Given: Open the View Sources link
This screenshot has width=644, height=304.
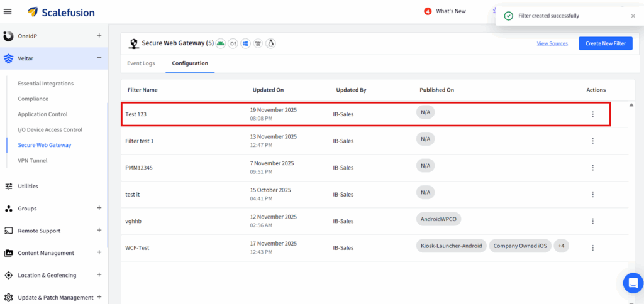Looking at the screenshot, I should pyautogui.click(x=552, y=43).
